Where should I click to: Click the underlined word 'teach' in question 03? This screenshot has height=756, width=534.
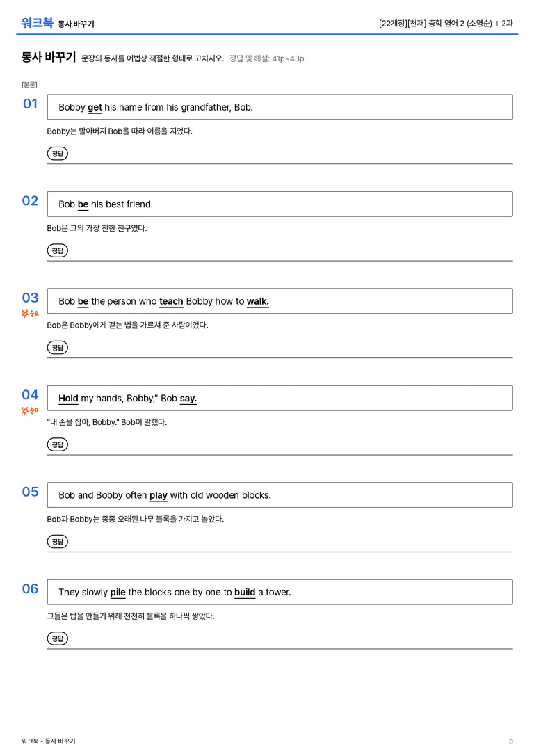[x=171, y=301]
